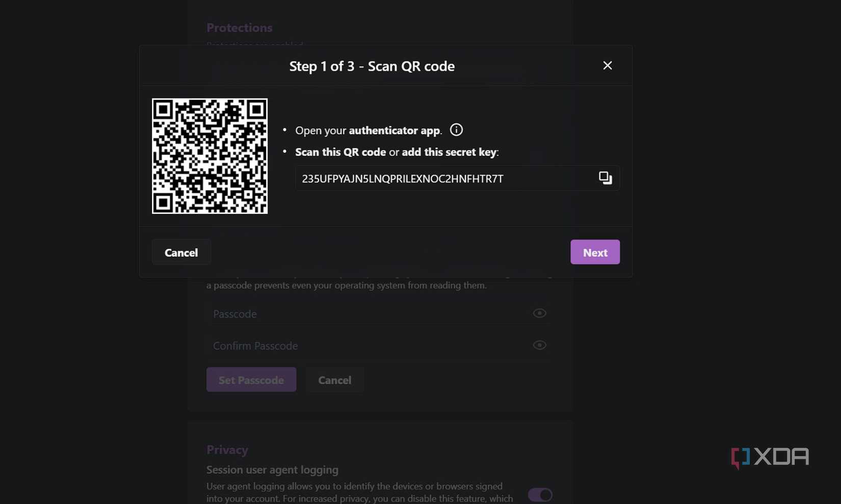
Task: Click the Protections section heading
Action: click(240, 28)
